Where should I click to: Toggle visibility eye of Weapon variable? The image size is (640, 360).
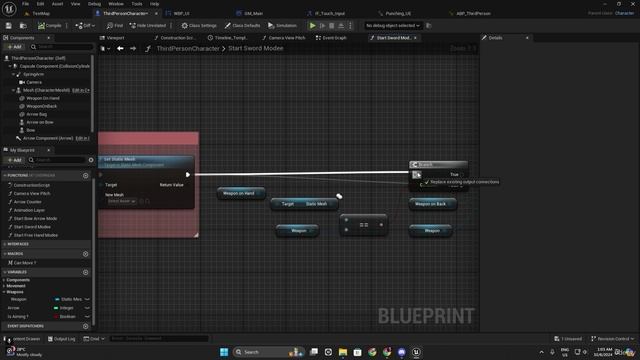coord(87,300)
